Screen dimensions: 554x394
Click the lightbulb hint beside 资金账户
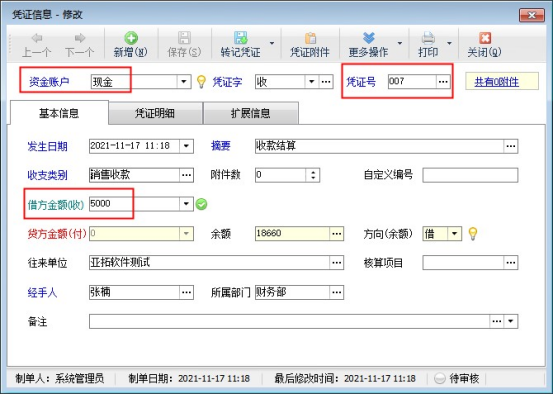point(201,82)
